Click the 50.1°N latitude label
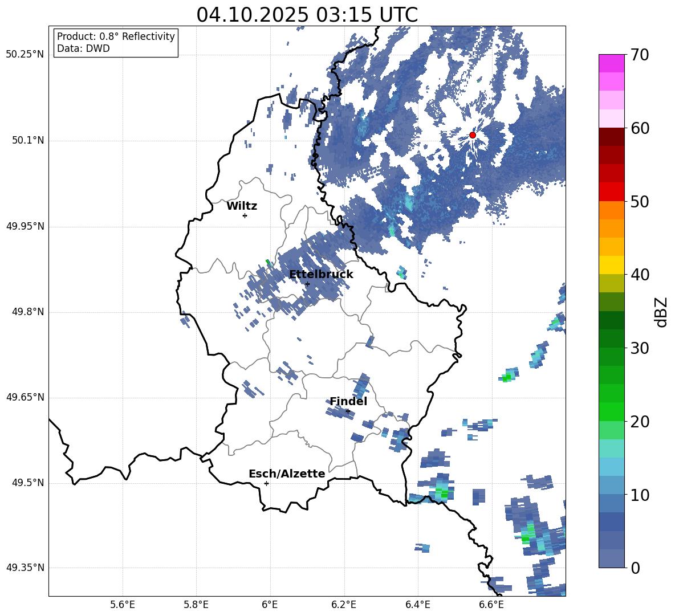 pyautogui.click(x=28, y=141)
